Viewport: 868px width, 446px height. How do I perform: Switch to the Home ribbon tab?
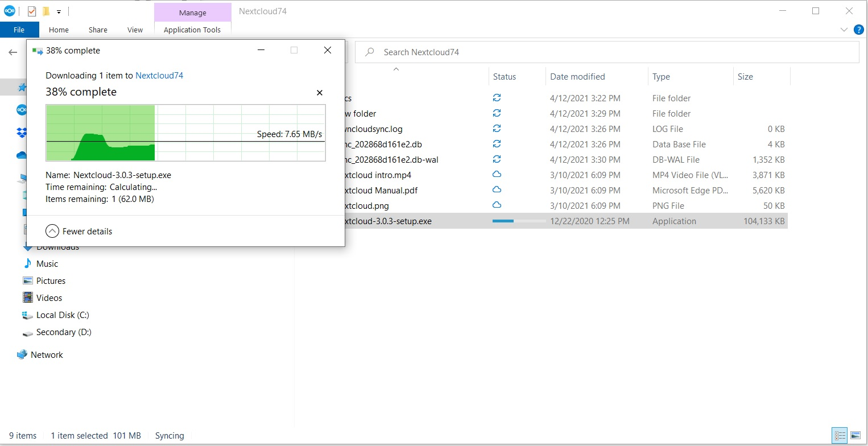[x=59, y=30]
